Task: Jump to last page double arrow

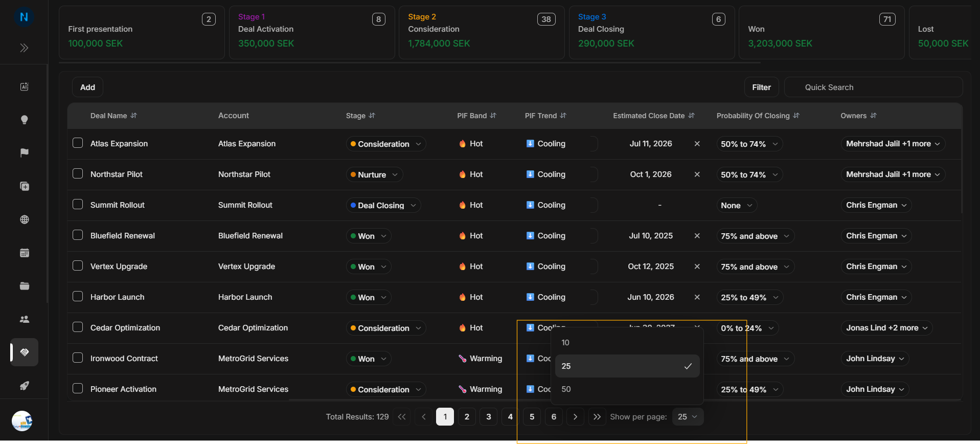Action: 597,417
